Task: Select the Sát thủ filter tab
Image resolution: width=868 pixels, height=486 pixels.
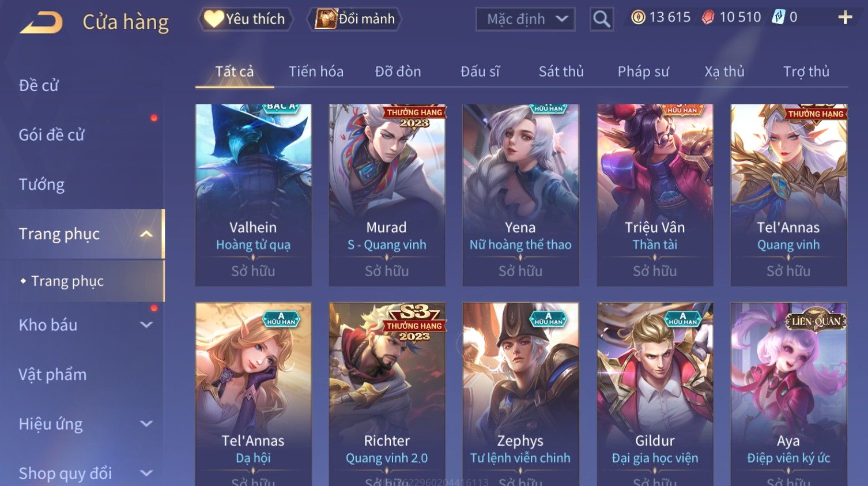Action: pyautogui.click(x=561, y=71)
